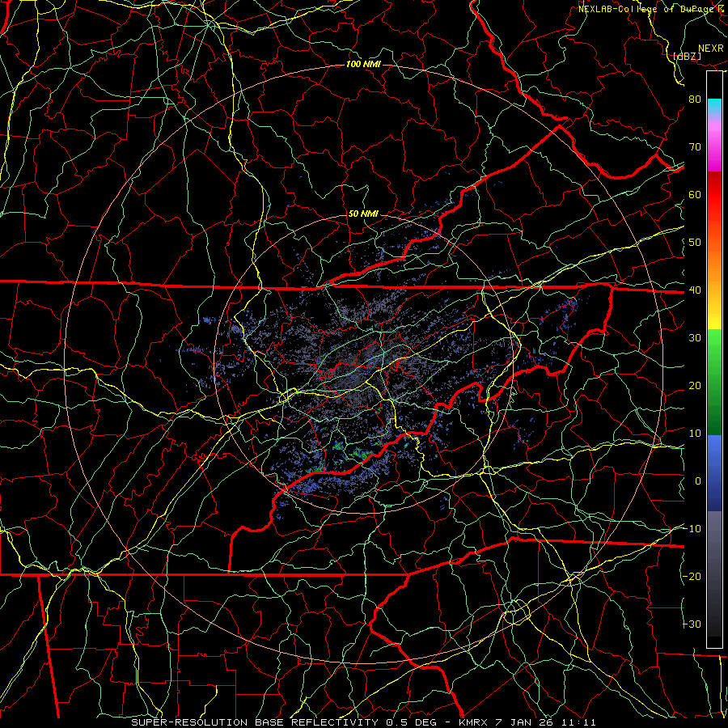This screenshot has height=728, width=728.
Task: Click the 70 value on dBZ scale
Action: tap(695, 146)
